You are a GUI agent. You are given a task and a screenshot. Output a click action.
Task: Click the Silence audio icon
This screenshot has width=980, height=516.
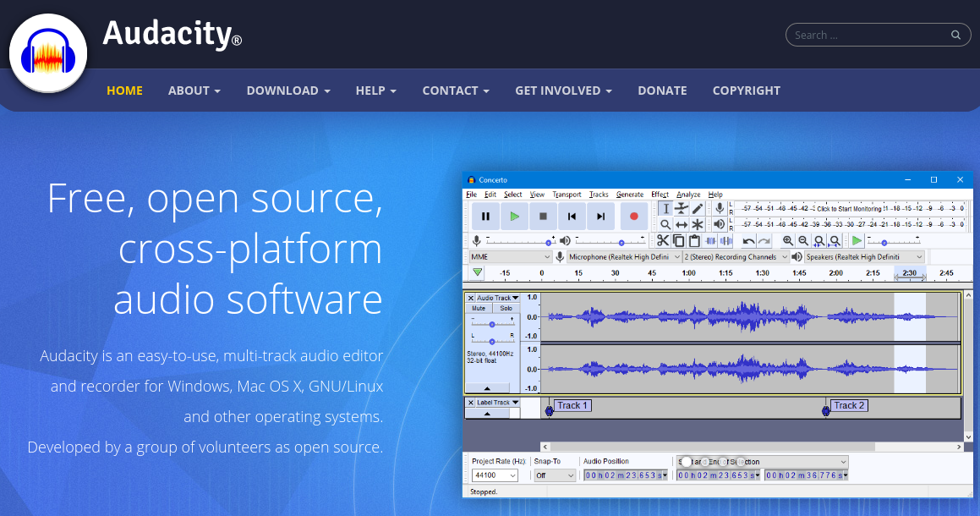coord(726,241)
